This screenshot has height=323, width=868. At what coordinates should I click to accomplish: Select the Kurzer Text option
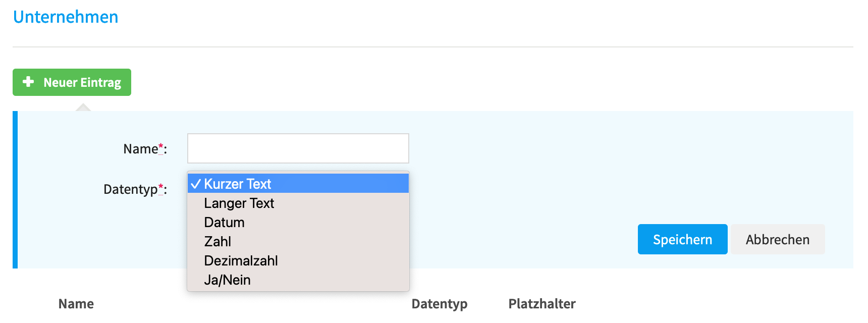coord(298,184)
